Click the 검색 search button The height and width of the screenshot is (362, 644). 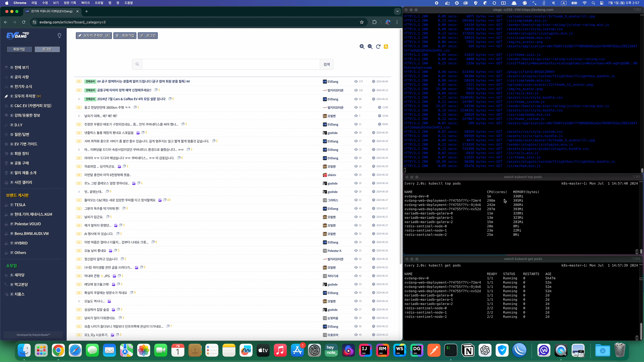tap(327, 64)
